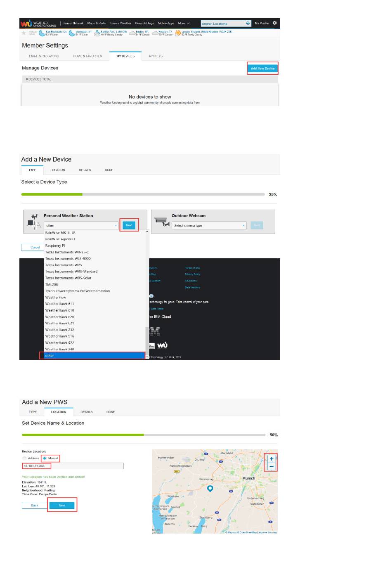The image size is (392, 586).
Task: Open My Profile link
Action: (x=262, y=23)
